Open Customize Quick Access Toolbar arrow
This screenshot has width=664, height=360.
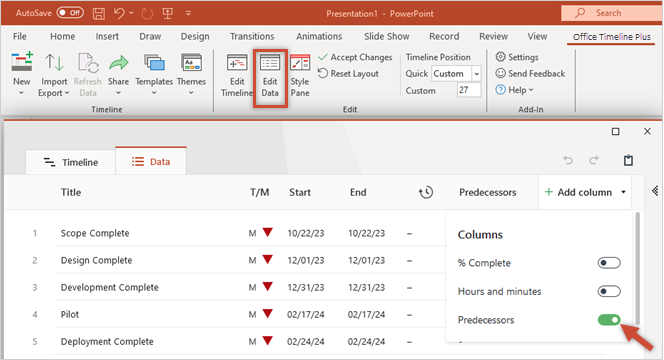(188, 14)
